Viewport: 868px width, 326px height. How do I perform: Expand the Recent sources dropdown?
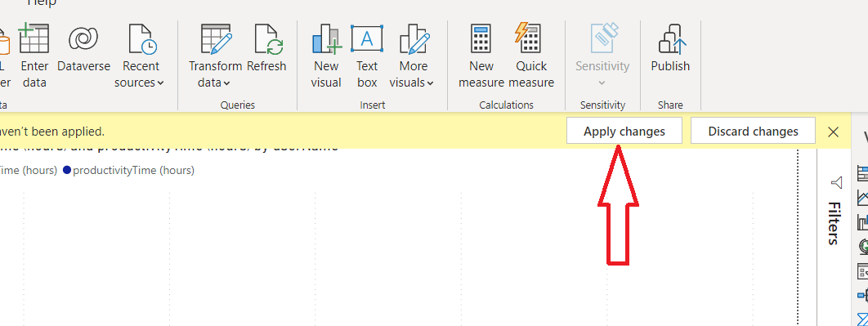[x=140, y=56]
